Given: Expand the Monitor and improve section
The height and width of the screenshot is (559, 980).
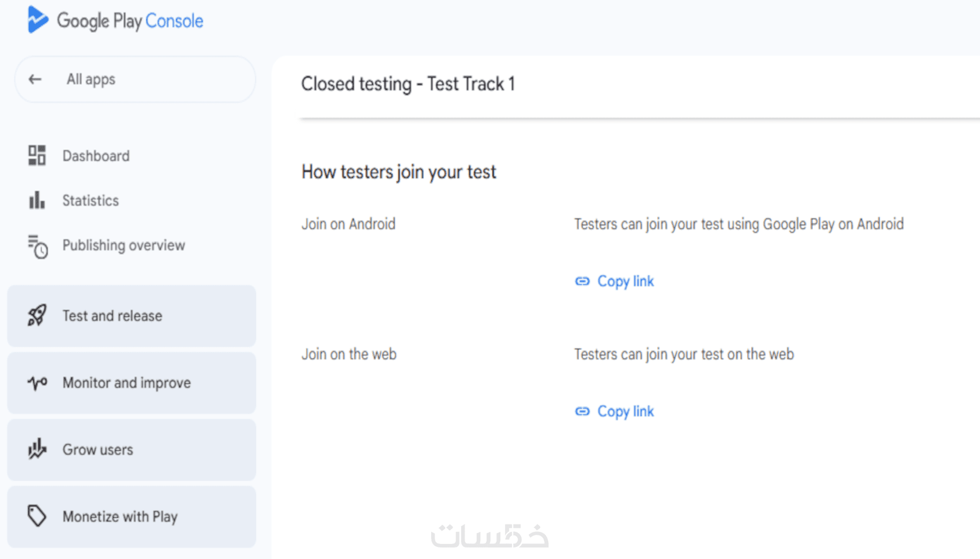Looking at the screenshot, I should 126,383.
